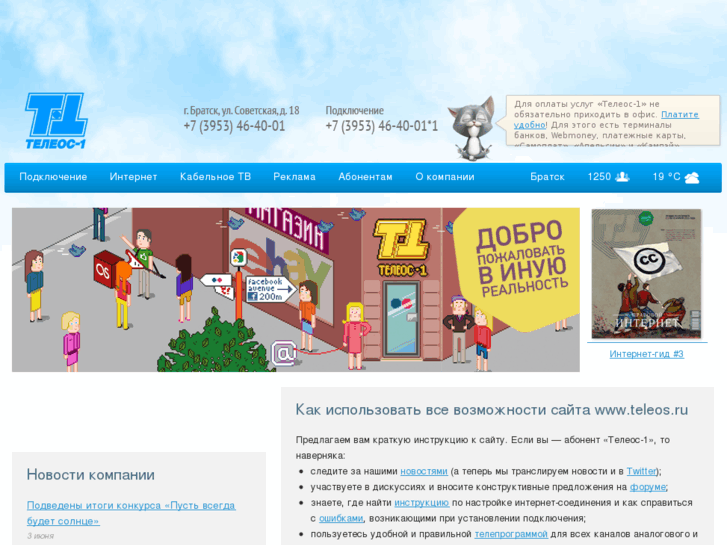
Task: Click the users icon next to 1250
Action: (x=622, y=177)
